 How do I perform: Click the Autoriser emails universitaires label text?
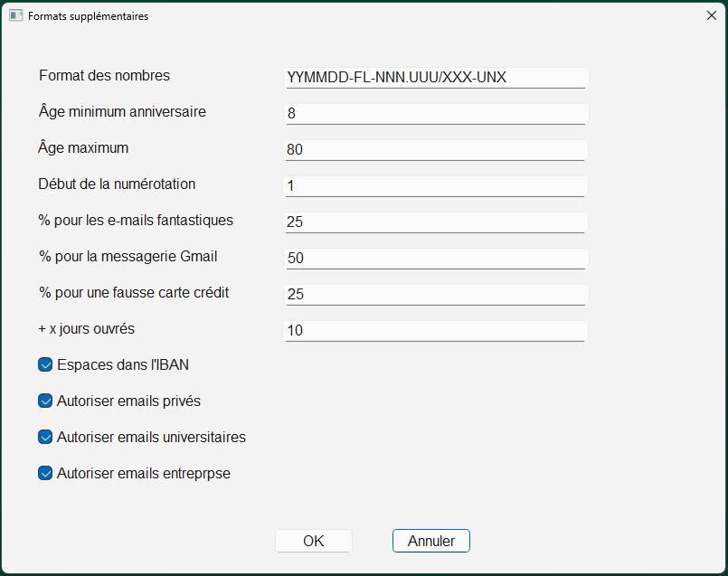pos(151,438)
